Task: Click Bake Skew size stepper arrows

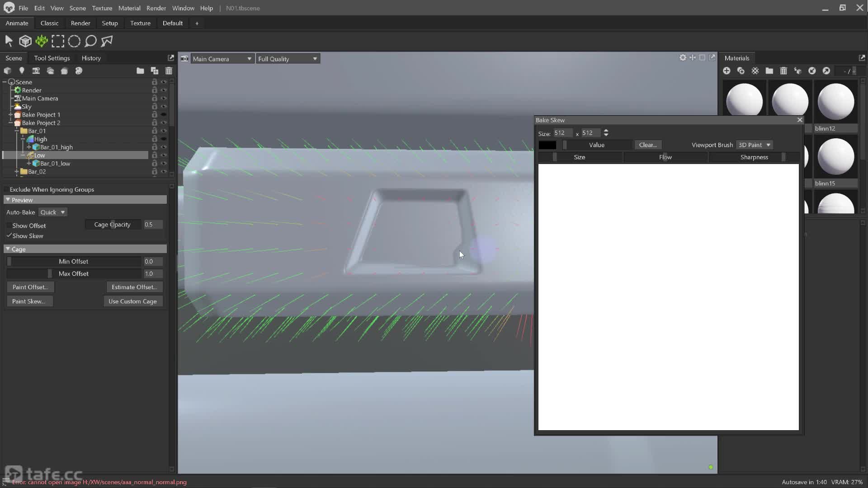Action: pyautogui.click(x=606, y=133)
